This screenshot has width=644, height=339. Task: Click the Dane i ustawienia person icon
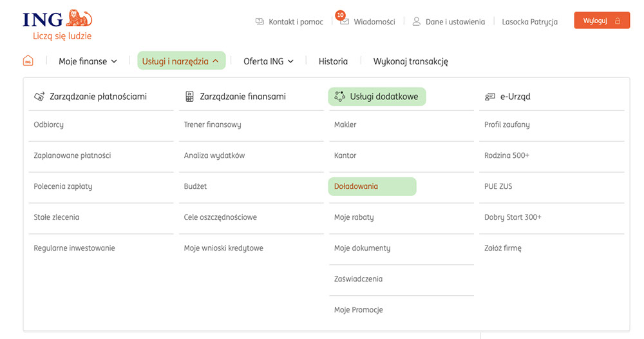(417, 21)
